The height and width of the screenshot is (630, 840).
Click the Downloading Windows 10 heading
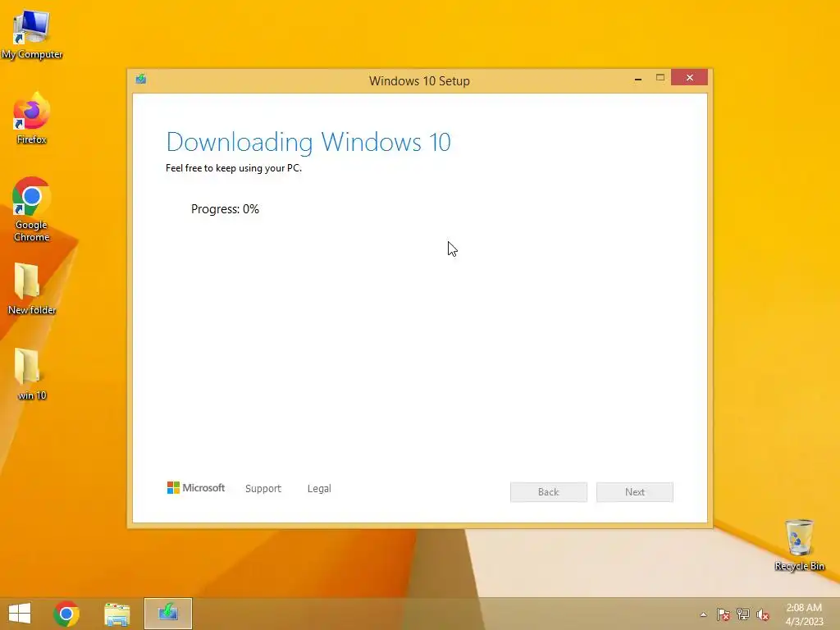click(x=308, y=142)
